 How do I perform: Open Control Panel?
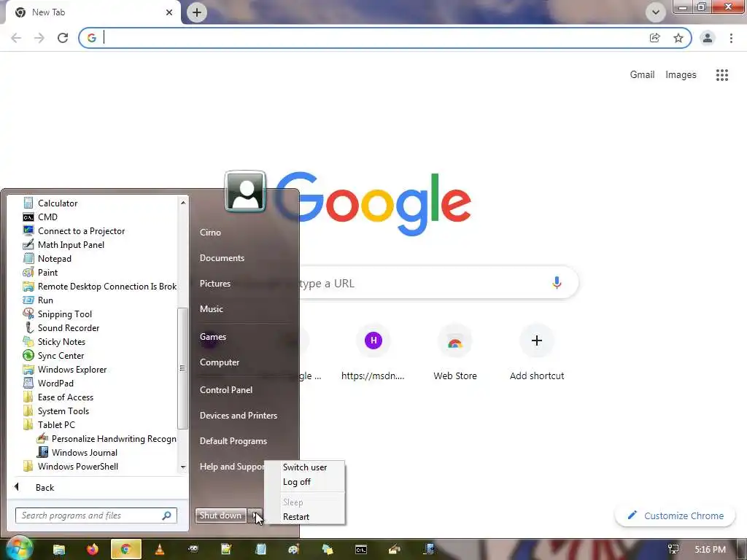coord(226,390)
